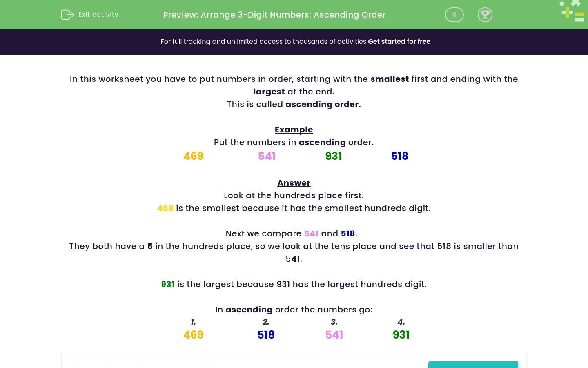
Task: Select the exit door icon next to Exit activity
Action: tap(68, 15)
